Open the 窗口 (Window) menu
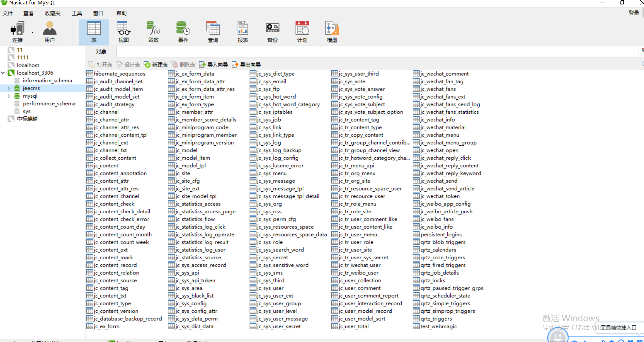Screen dimensions: 644x342 tap(98, 13)
